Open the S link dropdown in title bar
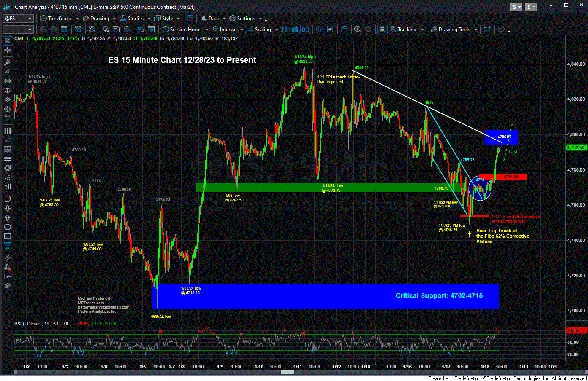The height and width of the screenshot is (381, 588). tap(516, 7)
